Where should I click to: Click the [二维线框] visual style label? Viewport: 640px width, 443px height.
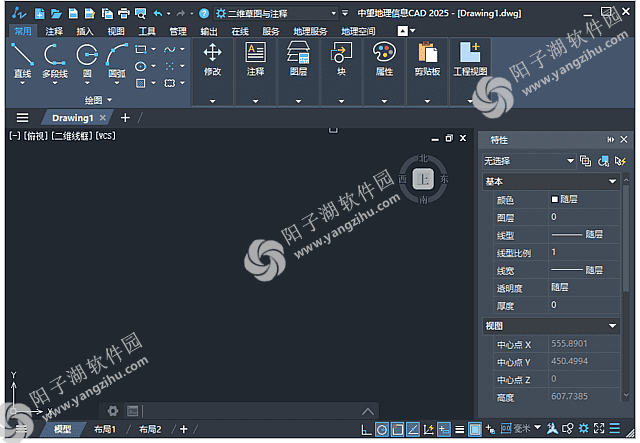coord(72,136)
